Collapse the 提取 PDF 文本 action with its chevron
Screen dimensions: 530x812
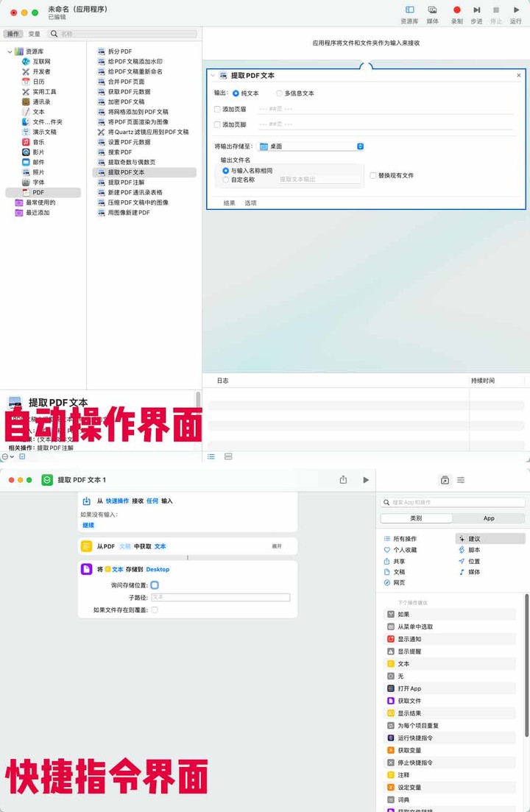pyautogui.click(x=213, y=76)
